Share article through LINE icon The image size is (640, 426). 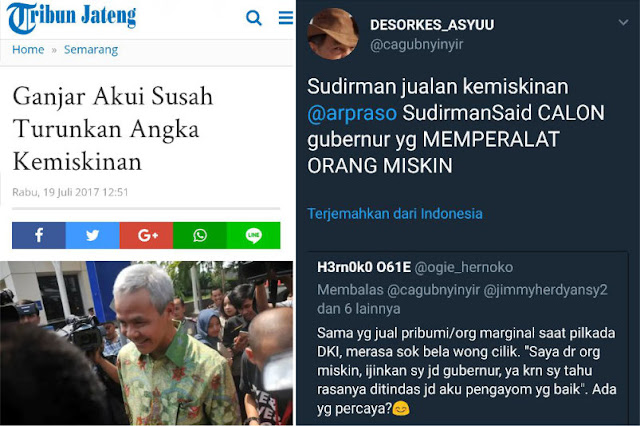pos(253,235)
